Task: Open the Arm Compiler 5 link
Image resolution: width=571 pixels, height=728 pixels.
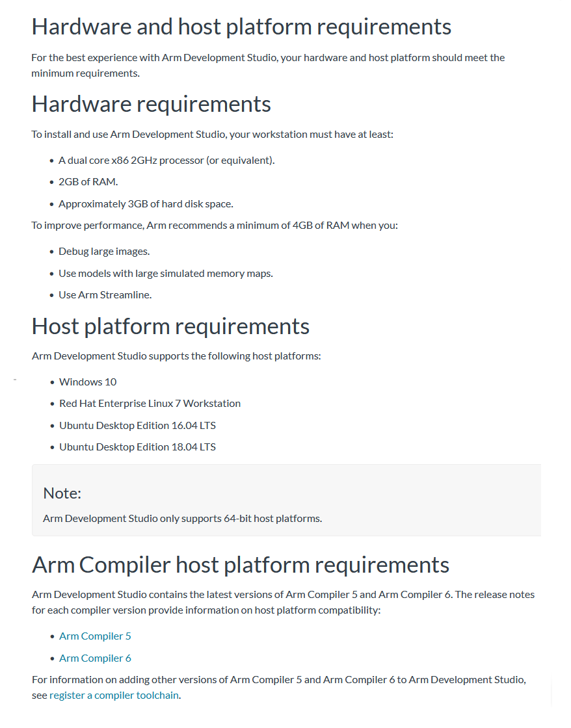Action: coord(95,636)
